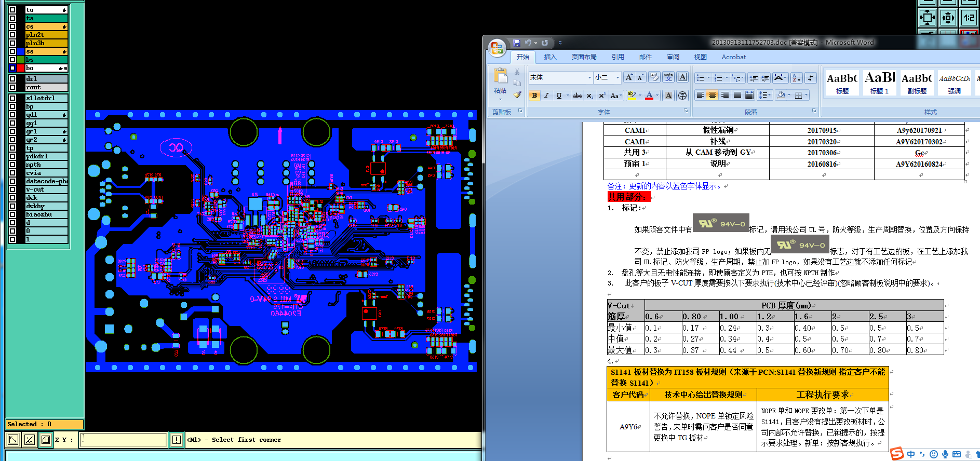980x461 pixels.
Task: Justify the paragraph text
Action: tap(737, 95)
